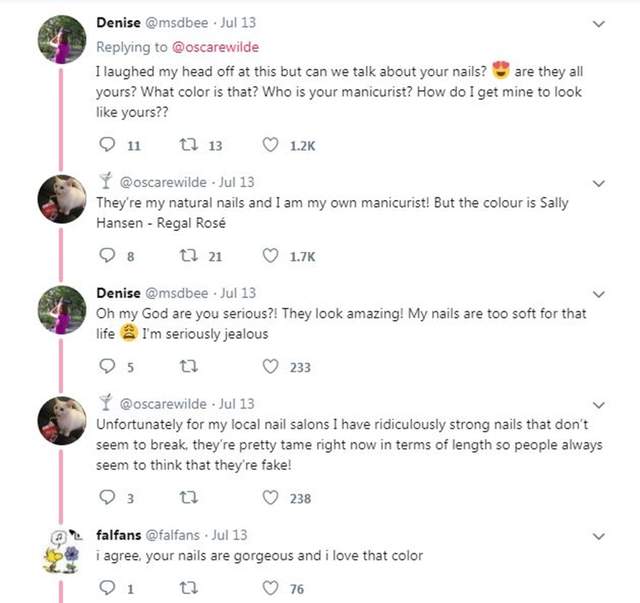
Task: Retweet the Sally Hansen Regal Rosé tweet
Action: [x=188, y=257]
